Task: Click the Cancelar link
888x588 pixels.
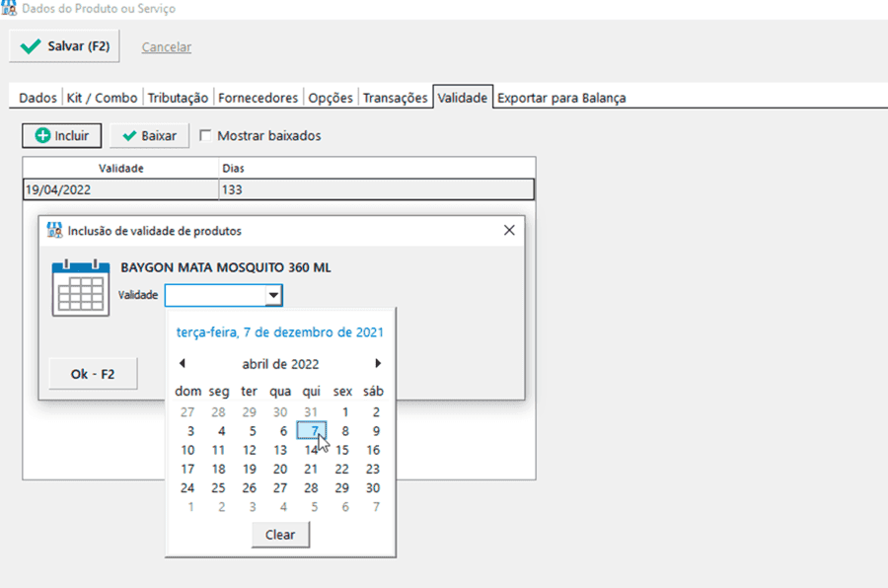Action: (167, 47)
